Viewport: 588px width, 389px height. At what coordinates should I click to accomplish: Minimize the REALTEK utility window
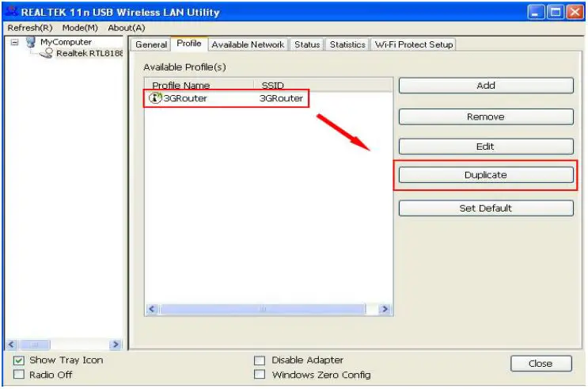536,13
